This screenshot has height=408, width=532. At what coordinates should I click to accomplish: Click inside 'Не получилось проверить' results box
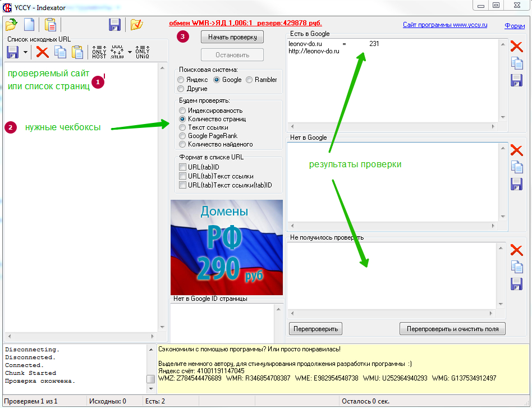(392, 276)
